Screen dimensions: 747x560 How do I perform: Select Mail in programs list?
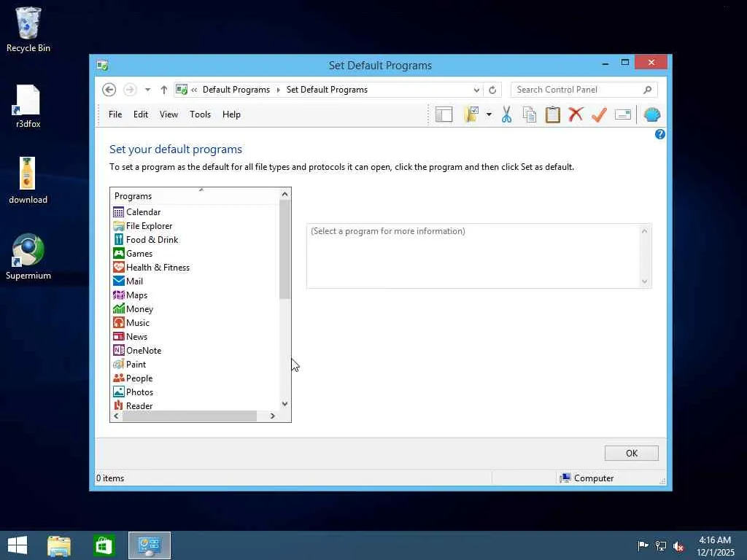tap(134, 281)
